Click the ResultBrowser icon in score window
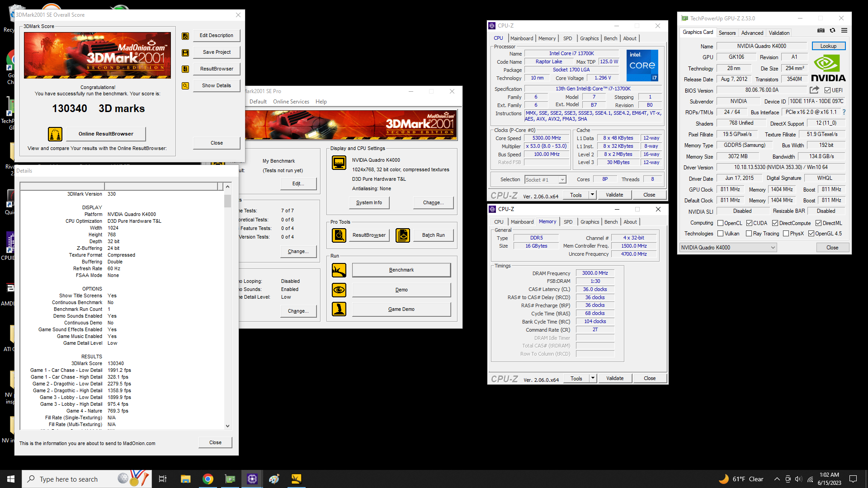Image resolution: width=868 pixels, height=488 pixels. click(x=185, y=69)
